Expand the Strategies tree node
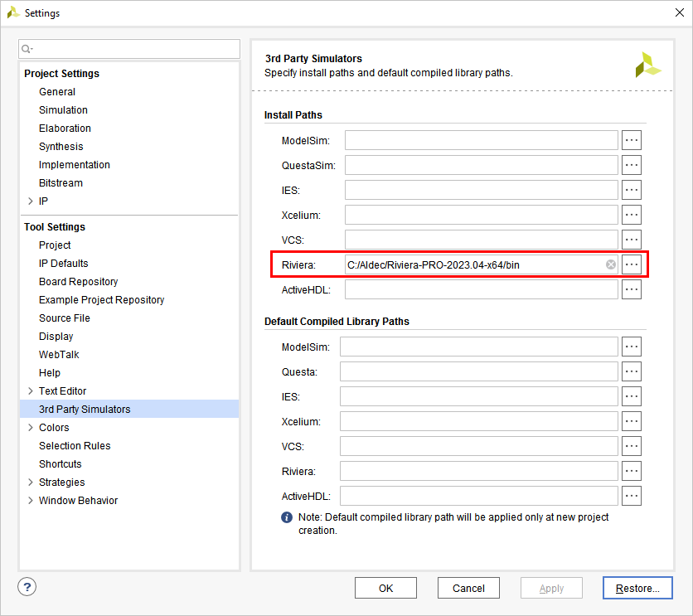The width and height of the screenshot is (693, 616). click(x=31, y=483)
